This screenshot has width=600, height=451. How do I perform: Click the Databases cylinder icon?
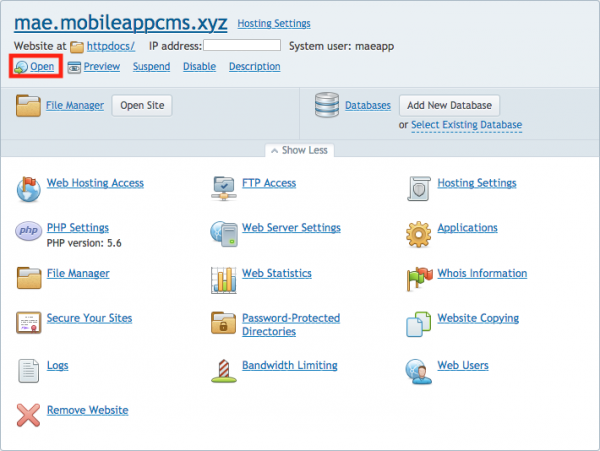point(324,106)
